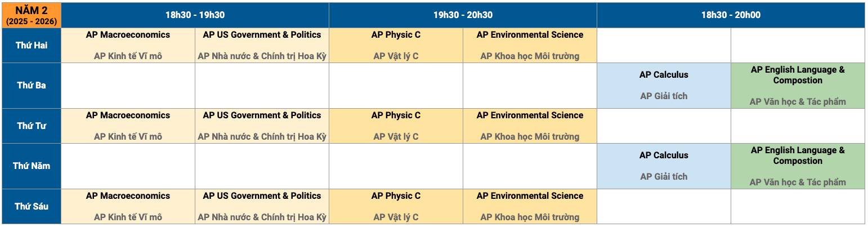Select the 19h30 - 20h30 time header
The width and height of the screenshot is (868, 227).
[463, 15]
